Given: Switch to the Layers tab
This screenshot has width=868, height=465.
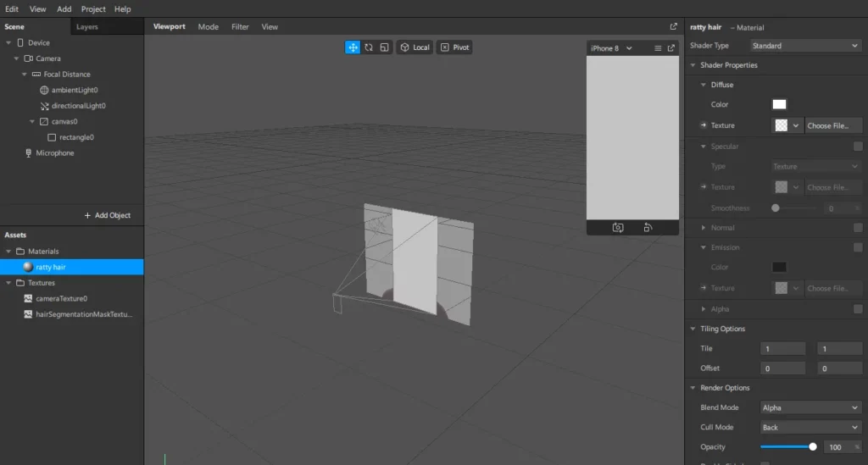Looking at the screenshot, I should click(87, 26).
